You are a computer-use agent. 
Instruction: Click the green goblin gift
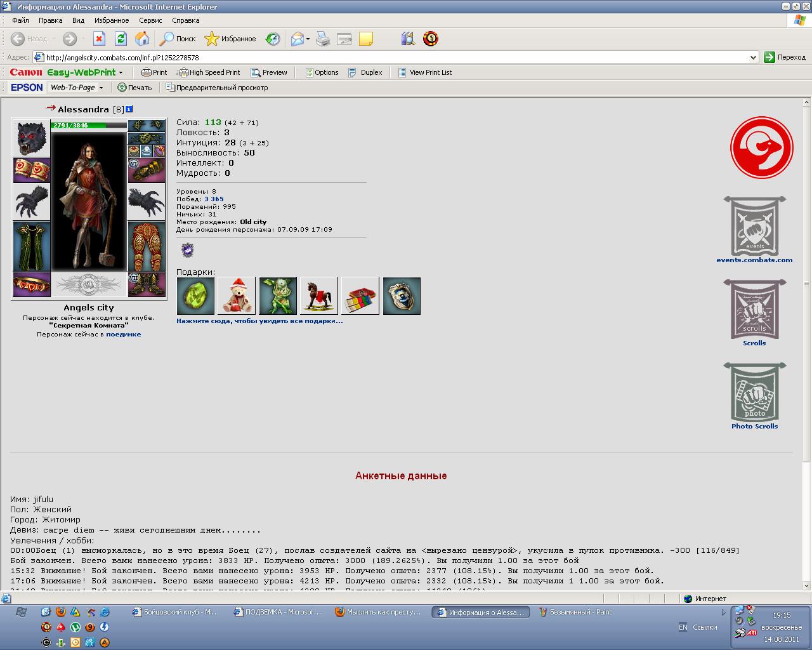278,296
